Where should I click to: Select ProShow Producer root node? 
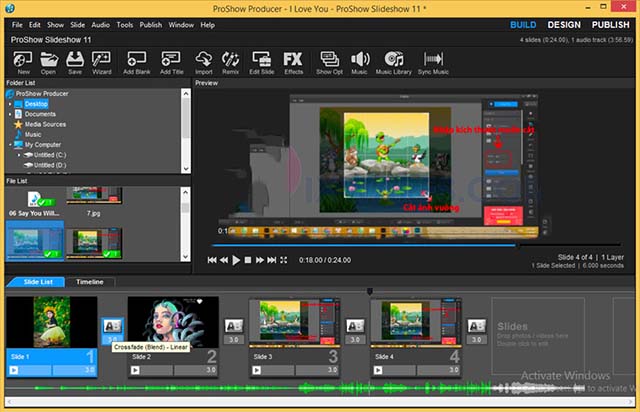[42, 94]
